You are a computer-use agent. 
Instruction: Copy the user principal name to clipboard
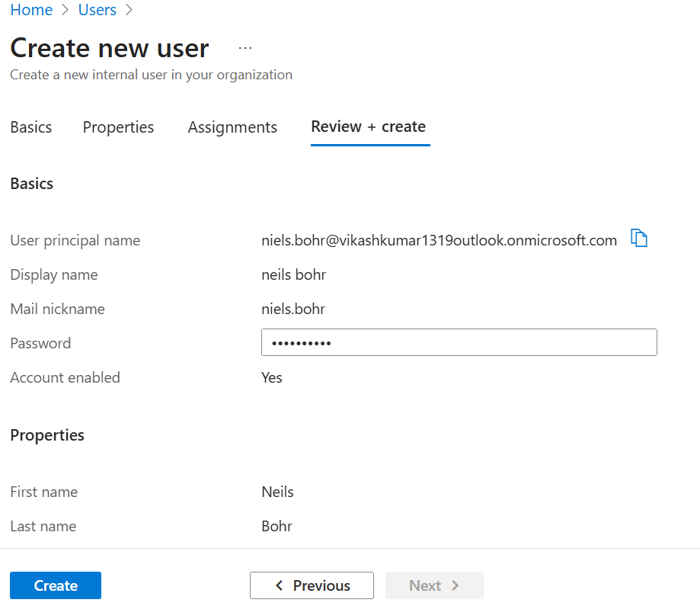pos(639,239)
